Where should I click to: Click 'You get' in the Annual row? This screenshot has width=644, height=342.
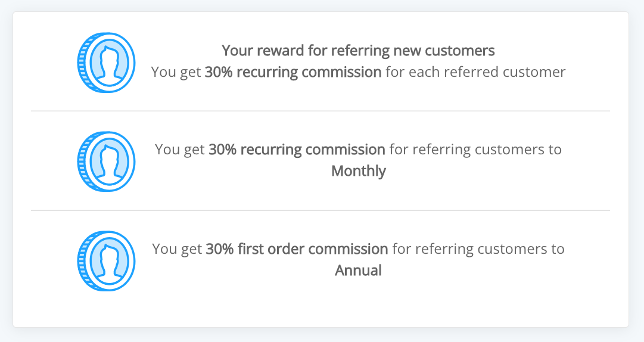coord(176,249)
